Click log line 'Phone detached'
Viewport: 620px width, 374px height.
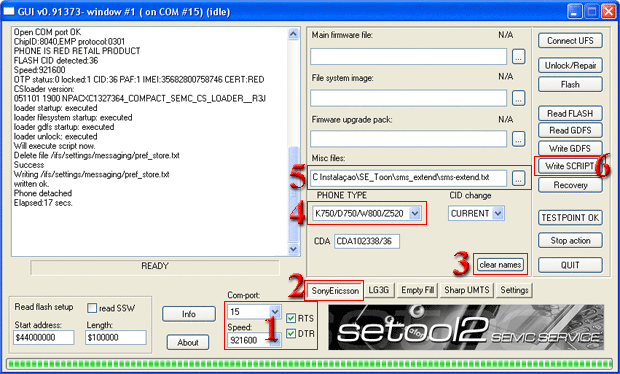click(43, 193)
